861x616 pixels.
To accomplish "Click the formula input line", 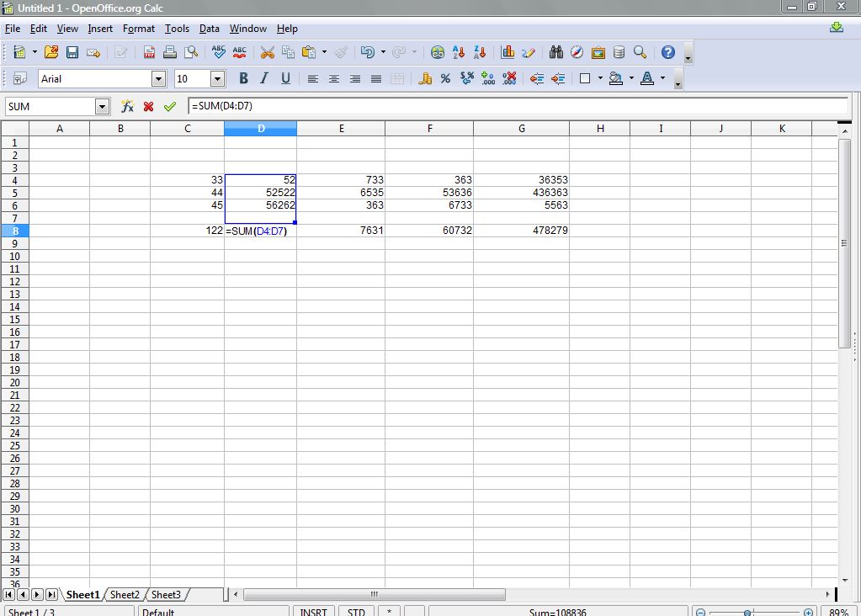I will coord(518,106).
